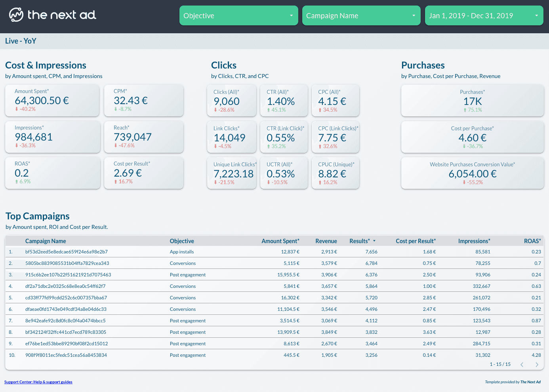
Task: Go to next table page arrow
Action: click(537, 365)
